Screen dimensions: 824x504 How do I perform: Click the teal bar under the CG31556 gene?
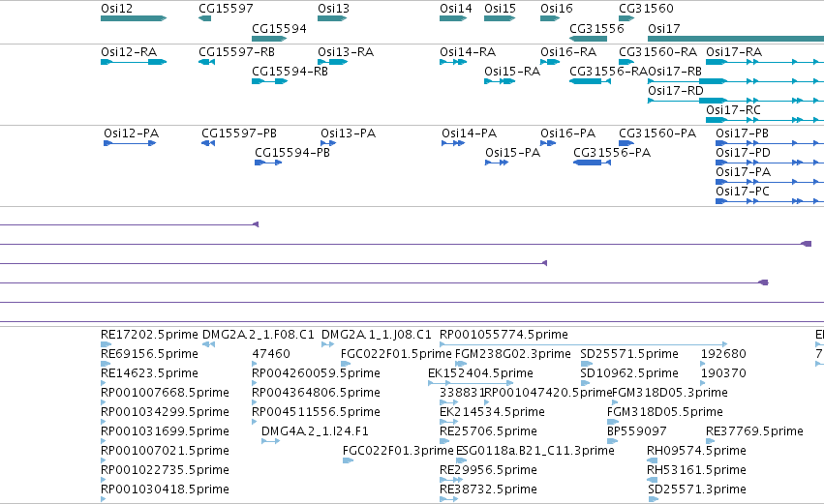click(588, 39)
